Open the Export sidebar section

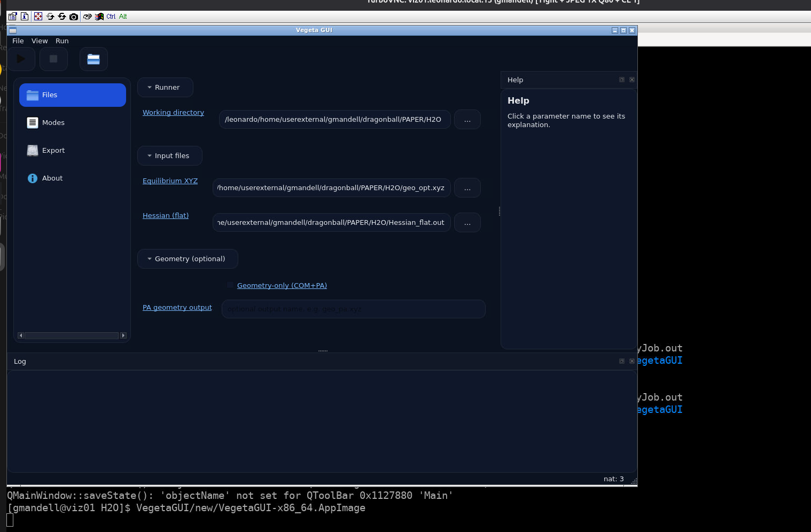point(73,151)
